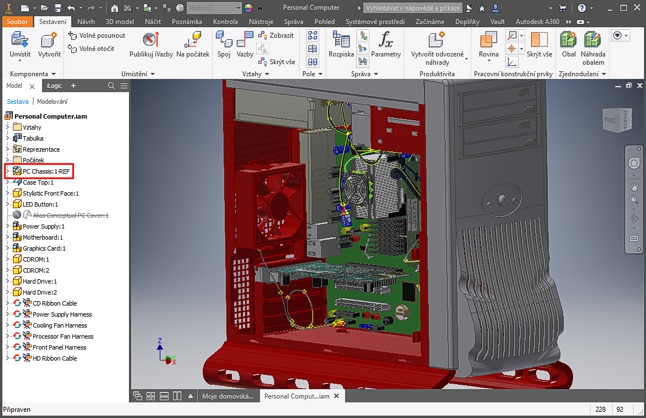Enable the Volně posunout free move tool
The height and width of the screenshot is (418, 646).
click(x=96, y=35)
